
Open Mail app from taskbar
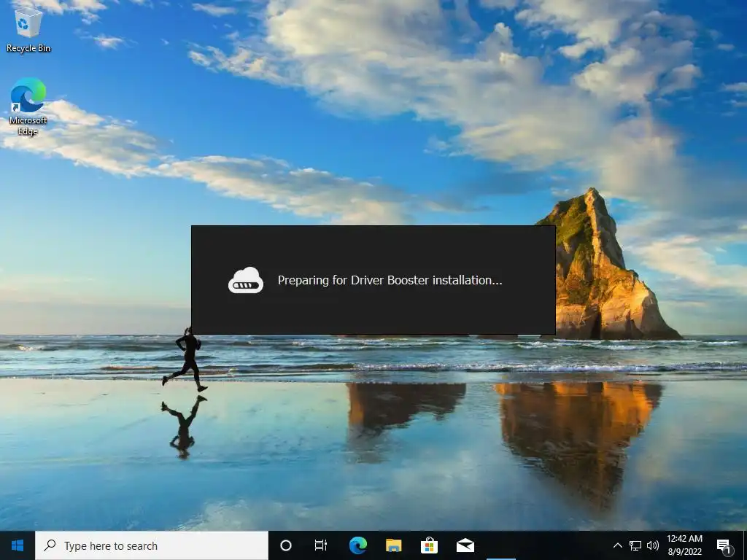point(465,545)
